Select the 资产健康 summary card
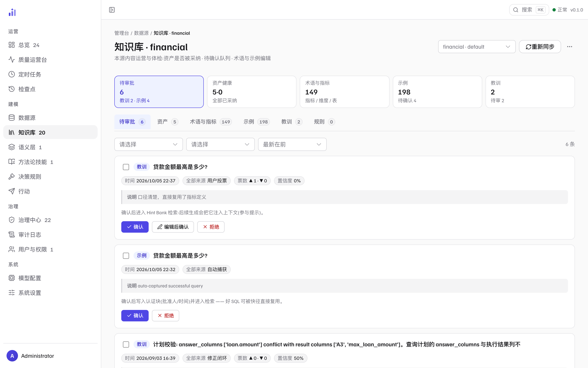This screenshot has height=368, width=588. pyautogui.click(x=252, y=92)
